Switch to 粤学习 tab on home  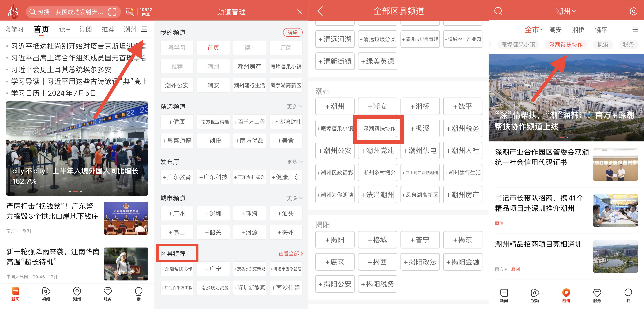coord(14,29)
